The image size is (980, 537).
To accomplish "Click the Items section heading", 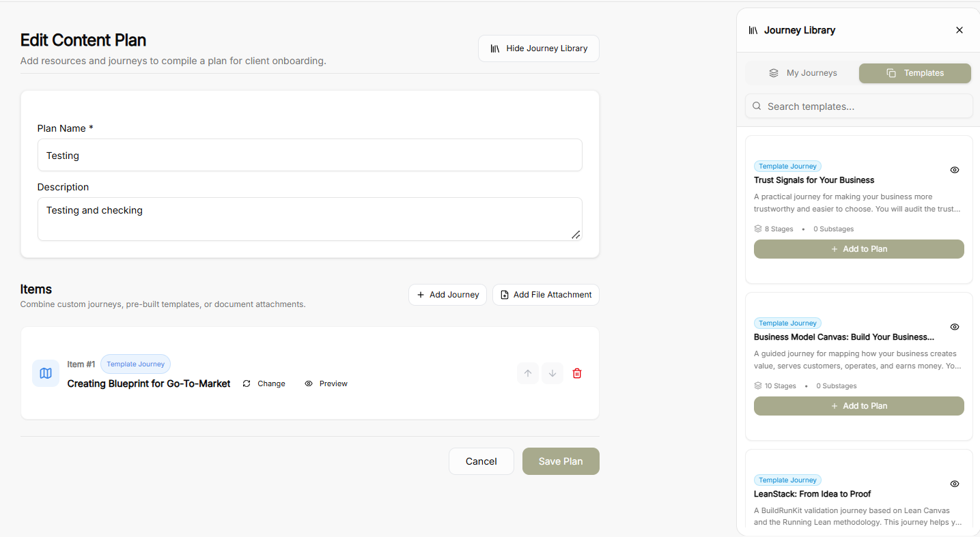I will [36, 289].
